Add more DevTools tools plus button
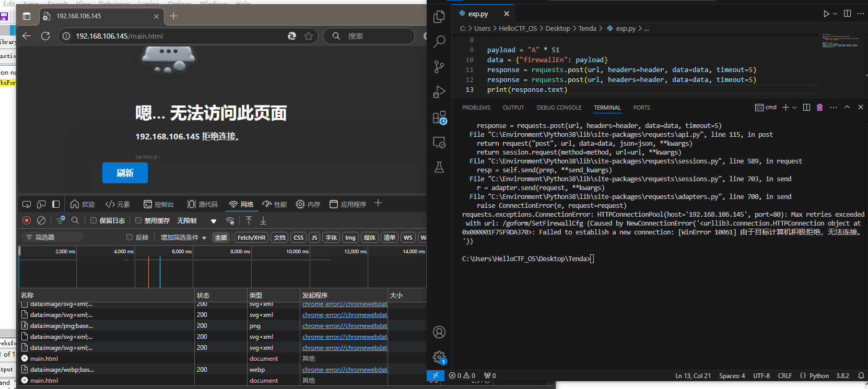This screenshot has width=868, height=389. point(378,203)
